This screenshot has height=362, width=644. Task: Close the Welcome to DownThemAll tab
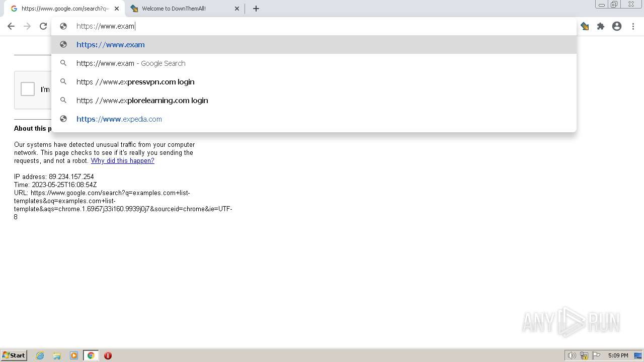[237, 9]
